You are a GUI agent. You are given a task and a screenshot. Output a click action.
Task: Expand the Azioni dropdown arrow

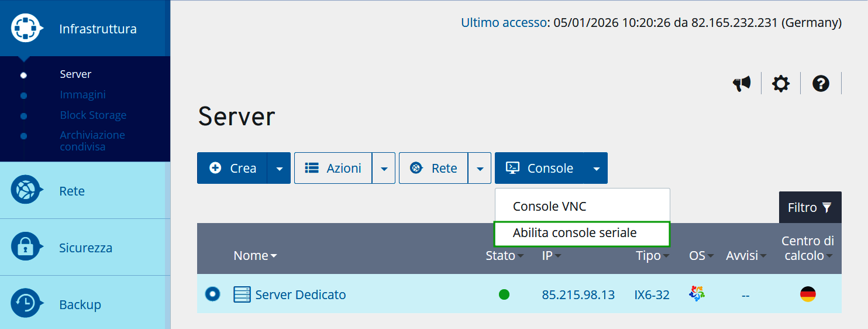(x=384, y=169)
